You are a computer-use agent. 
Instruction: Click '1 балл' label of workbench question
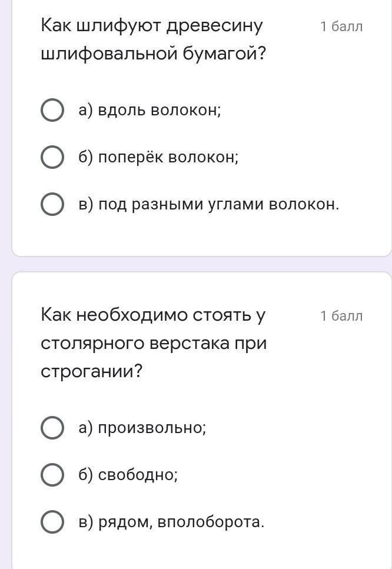point(341,316)
